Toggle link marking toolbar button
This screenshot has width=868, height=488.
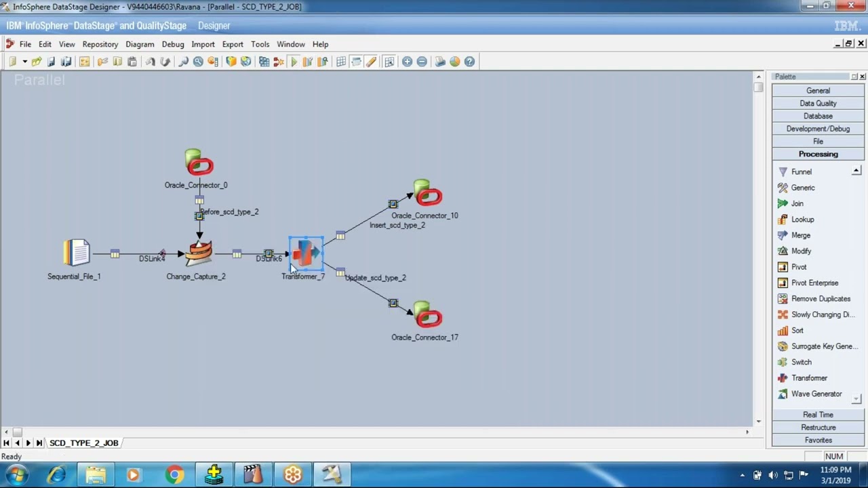coord(356,62)
